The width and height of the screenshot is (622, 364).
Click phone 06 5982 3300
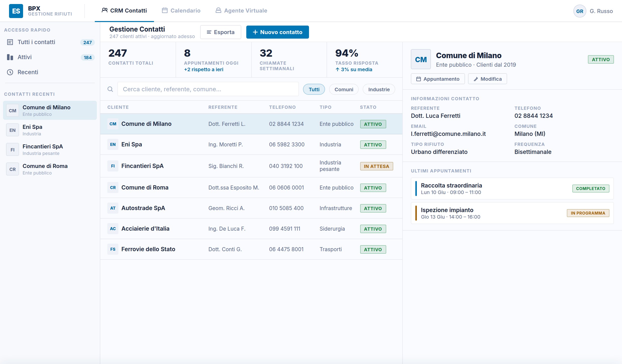pos(287,144)
